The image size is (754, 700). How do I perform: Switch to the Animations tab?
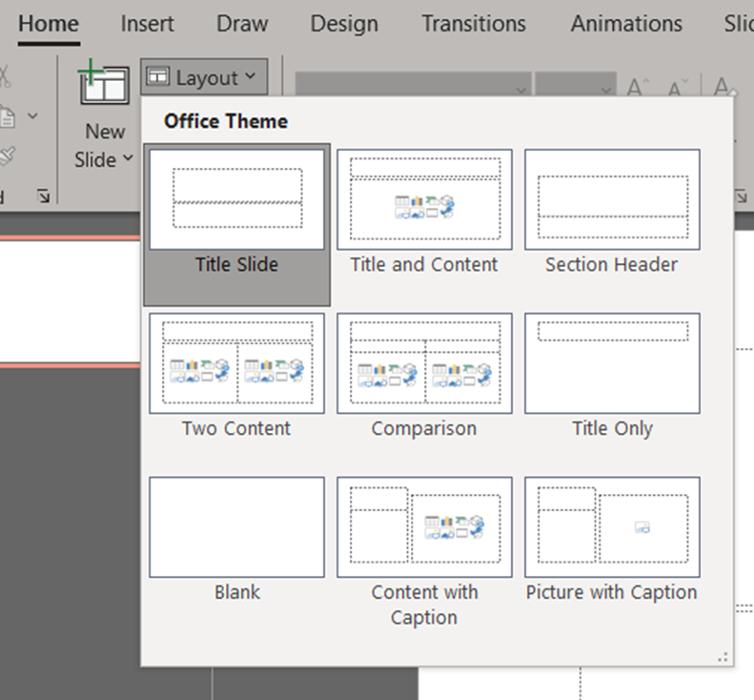click(626, 24)
